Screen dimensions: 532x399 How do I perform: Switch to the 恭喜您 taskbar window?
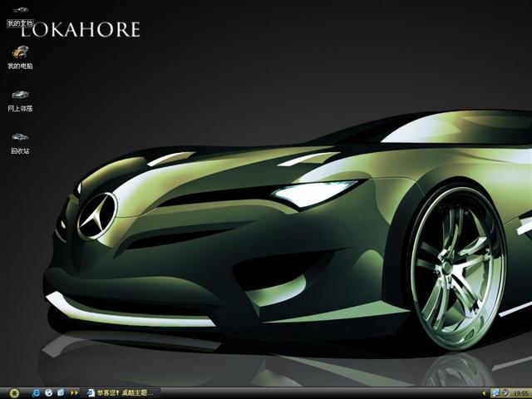[120, 393]
